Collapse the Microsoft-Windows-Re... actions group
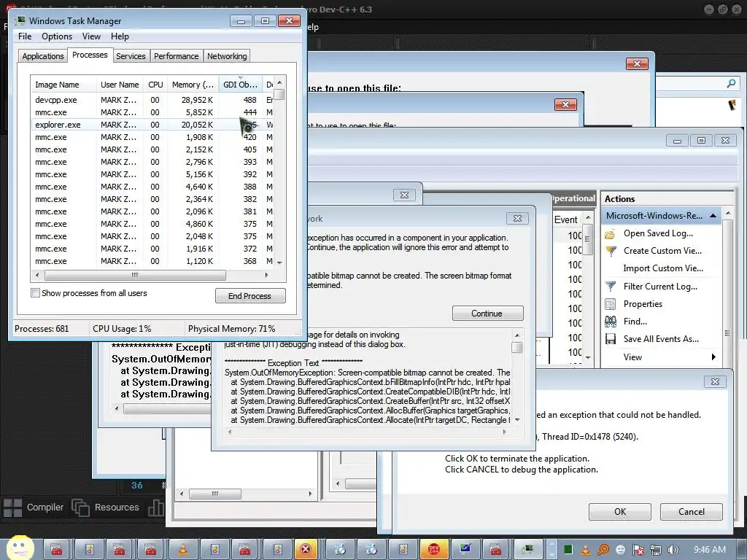Viewport: 747px width, 560px height. [x=713, y=216]
